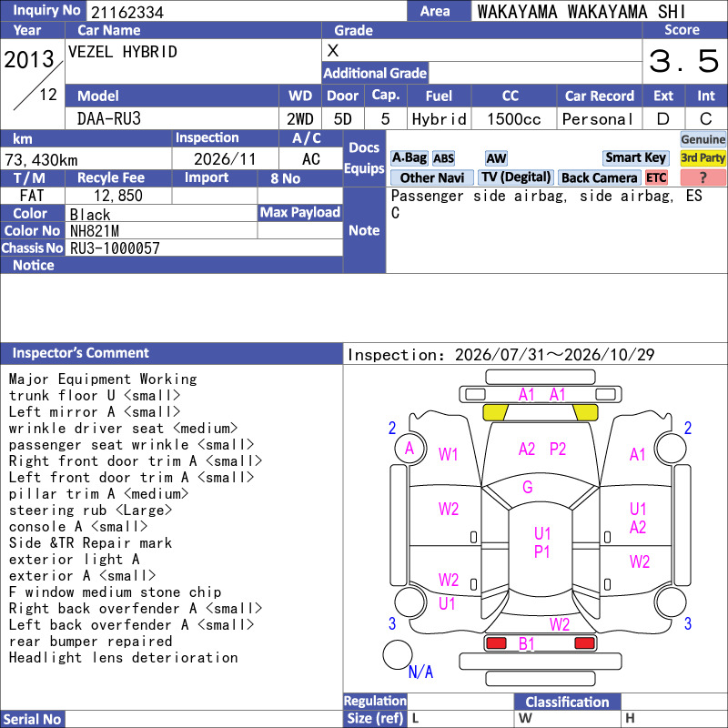Click the exterior grade D

click(663, 119)
